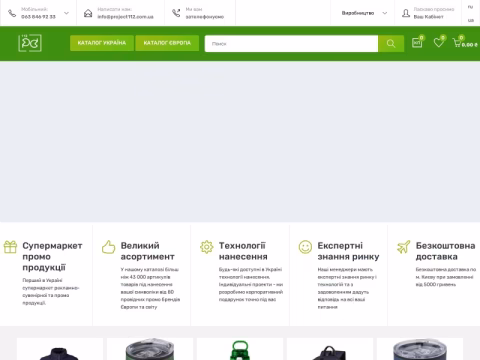Click 'Великий асортимент' heading

[x=147, y=251]
